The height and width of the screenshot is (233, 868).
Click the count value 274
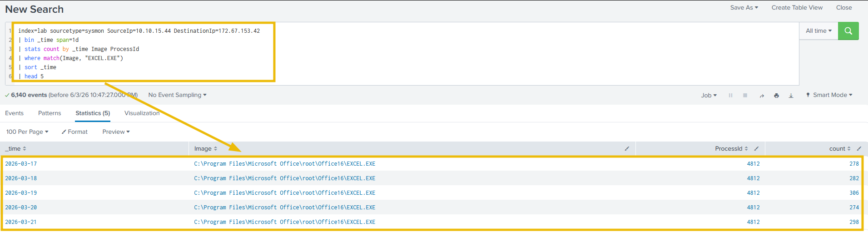(x=854, y=208)
